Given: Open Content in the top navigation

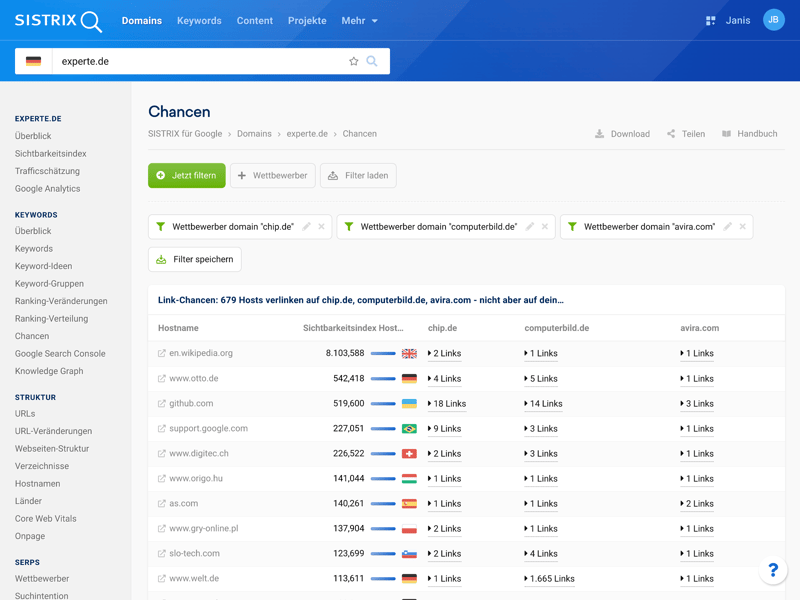Looking at the screenshot, I should tap(254, 20).
